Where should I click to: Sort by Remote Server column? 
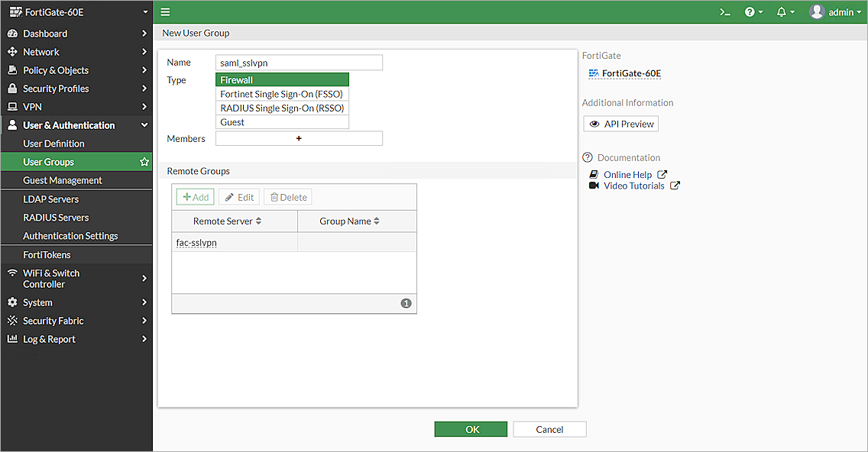tap(227, 221)
